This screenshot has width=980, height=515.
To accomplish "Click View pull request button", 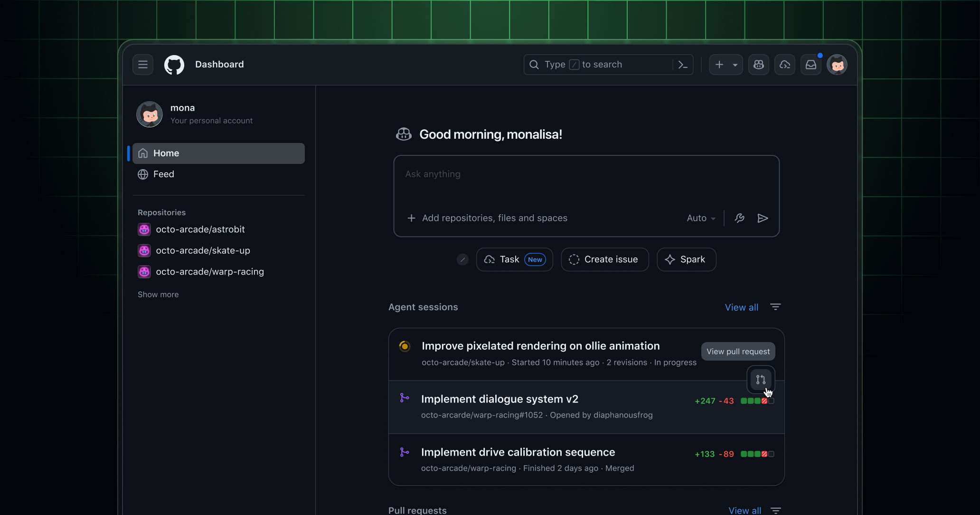I will tap(737, 351).
